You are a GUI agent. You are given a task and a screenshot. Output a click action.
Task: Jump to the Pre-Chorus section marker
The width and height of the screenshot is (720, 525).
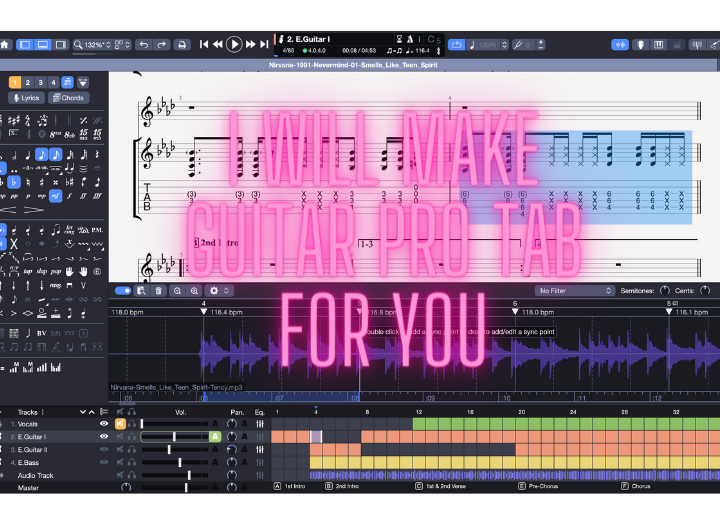tap(538, 486)
